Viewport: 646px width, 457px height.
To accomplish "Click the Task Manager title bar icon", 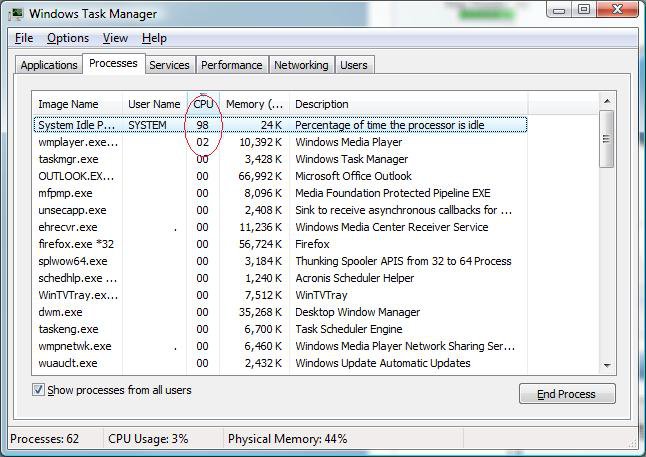I will [16, 14].
